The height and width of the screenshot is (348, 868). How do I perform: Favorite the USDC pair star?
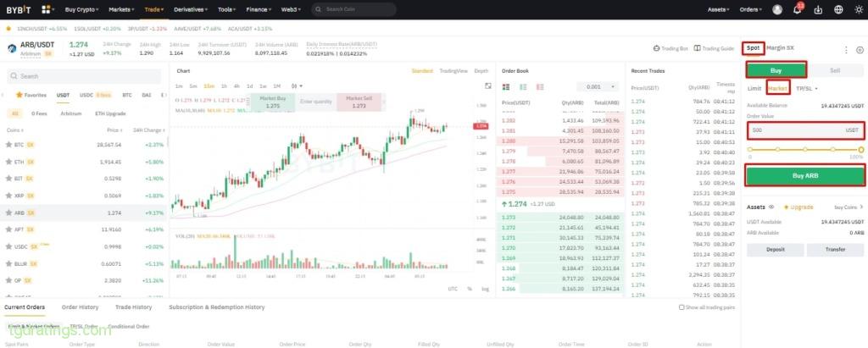[x=8, y=246]
